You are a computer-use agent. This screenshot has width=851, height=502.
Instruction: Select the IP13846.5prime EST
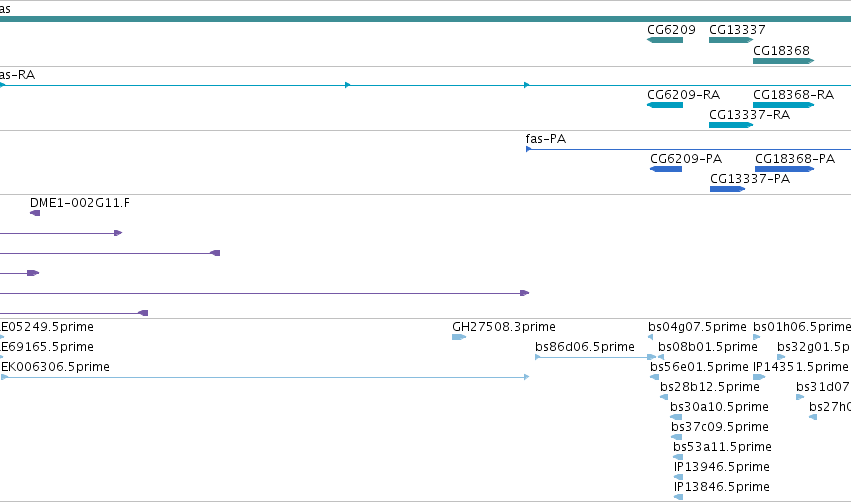click(x=678, y=497)
